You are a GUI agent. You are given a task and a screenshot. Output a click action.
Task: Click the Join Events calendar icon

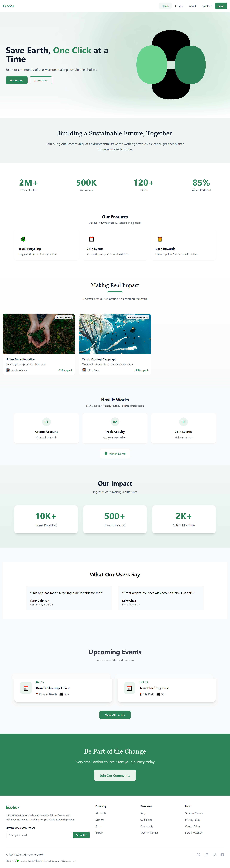[x=92, y=239]
